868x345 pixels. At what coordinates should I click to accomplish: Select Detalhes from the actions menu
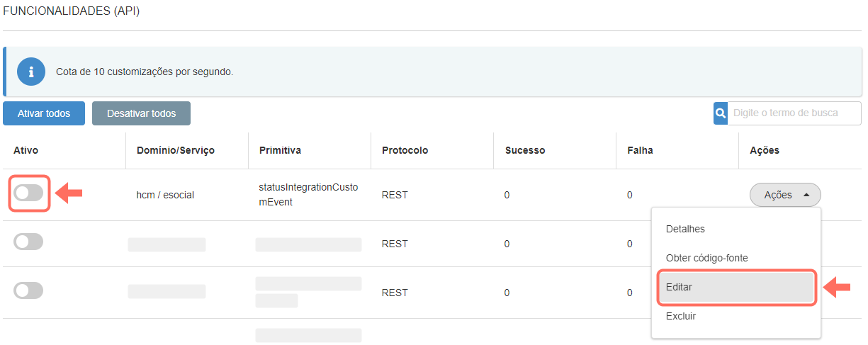[685, 229]
